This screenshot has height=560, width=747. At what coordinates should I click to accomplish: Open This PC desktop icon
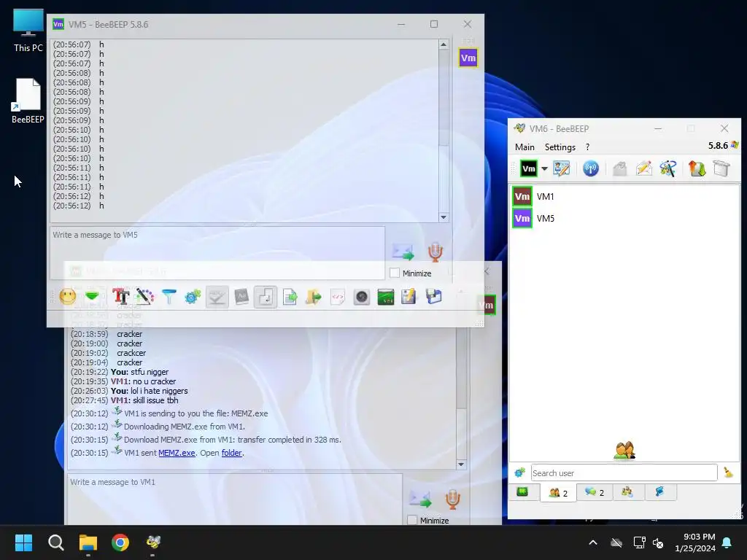(28, 31)
